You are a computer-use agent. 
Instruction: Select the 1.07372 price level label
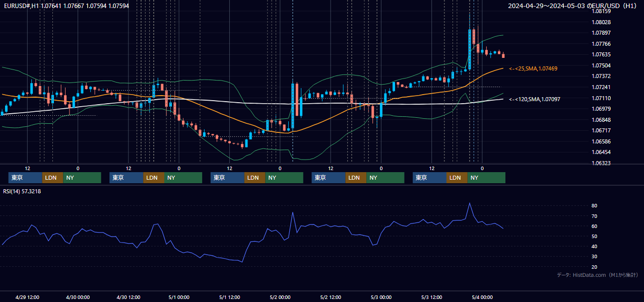[601, 76]
